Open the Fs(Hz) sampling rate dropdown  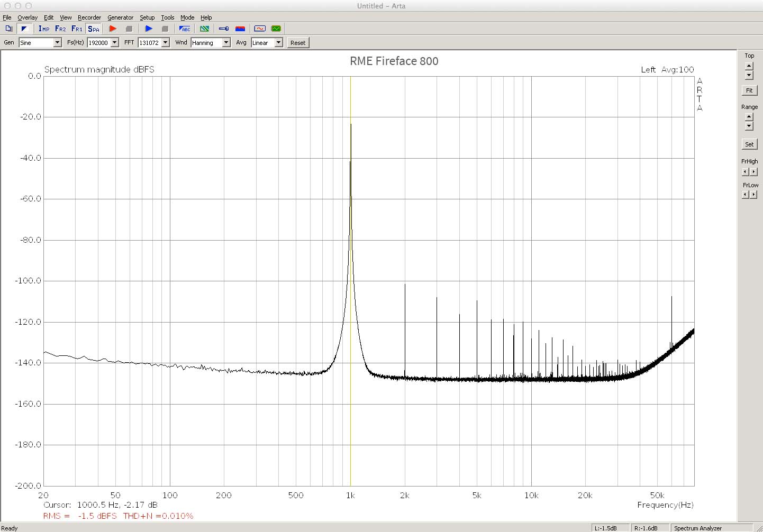point(103,42)
